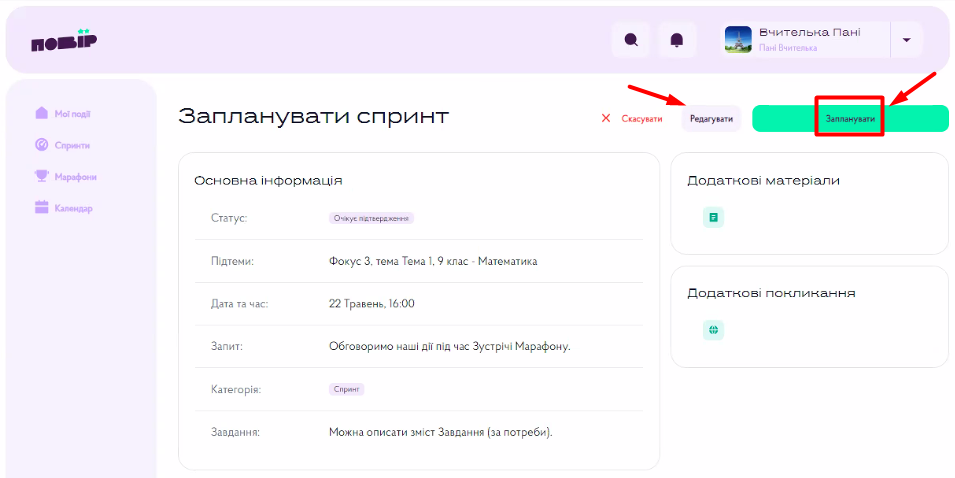Click the Спринти target icon

[41, 145]
